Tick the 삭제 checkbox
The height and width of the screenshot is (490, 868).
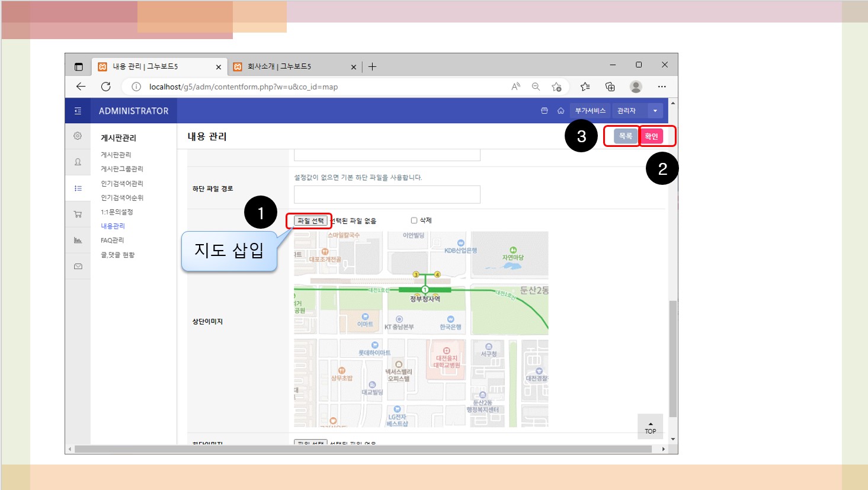[414, 220]
